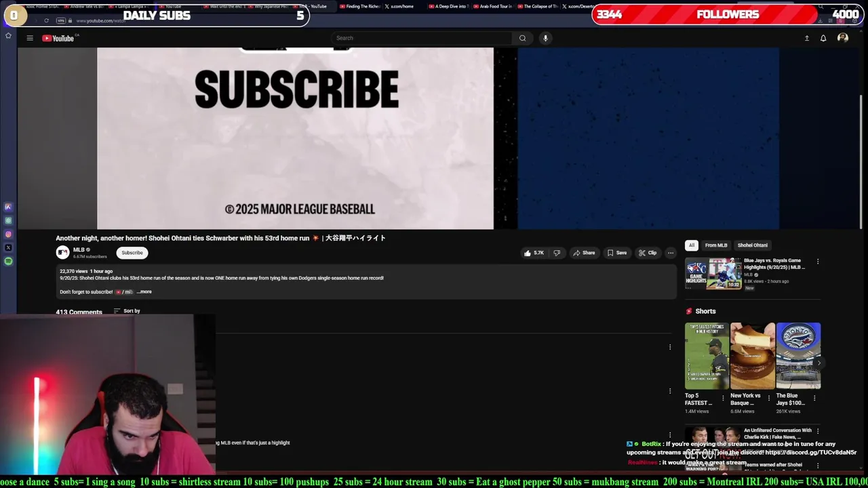
Task: Switch to Arab Food Tour browser tab
Action: (x=493, y=6)
